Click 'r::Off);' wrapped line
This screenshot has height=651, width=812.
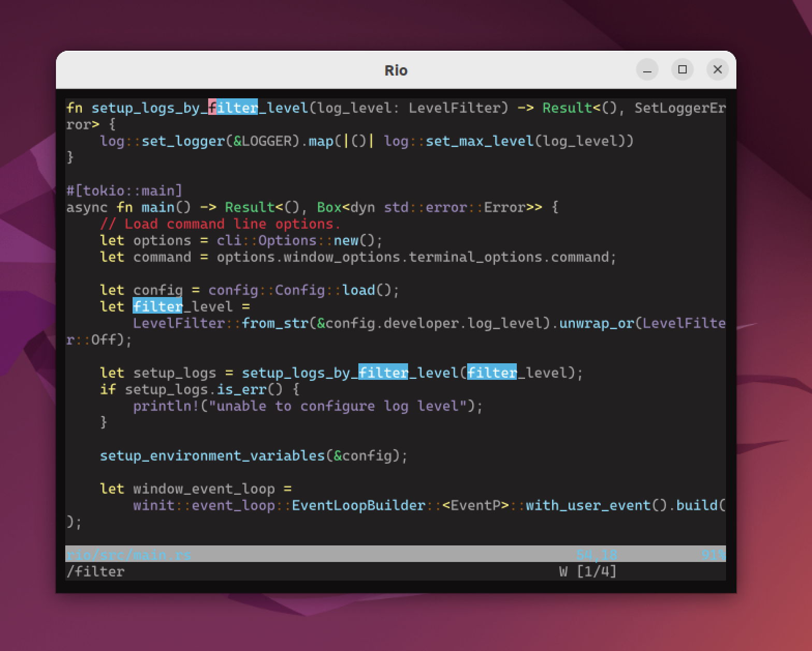tap(99, 339)
